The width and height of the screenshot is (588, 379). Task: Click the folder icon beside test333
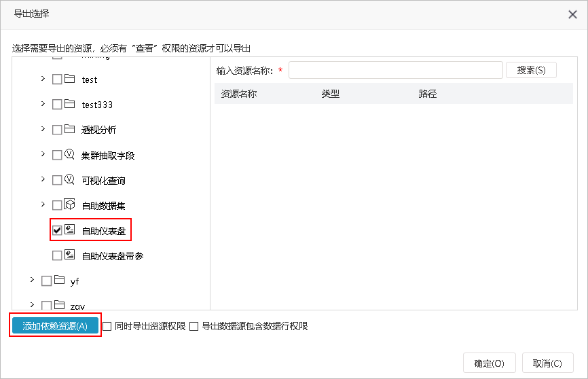(x=69, y=104)
